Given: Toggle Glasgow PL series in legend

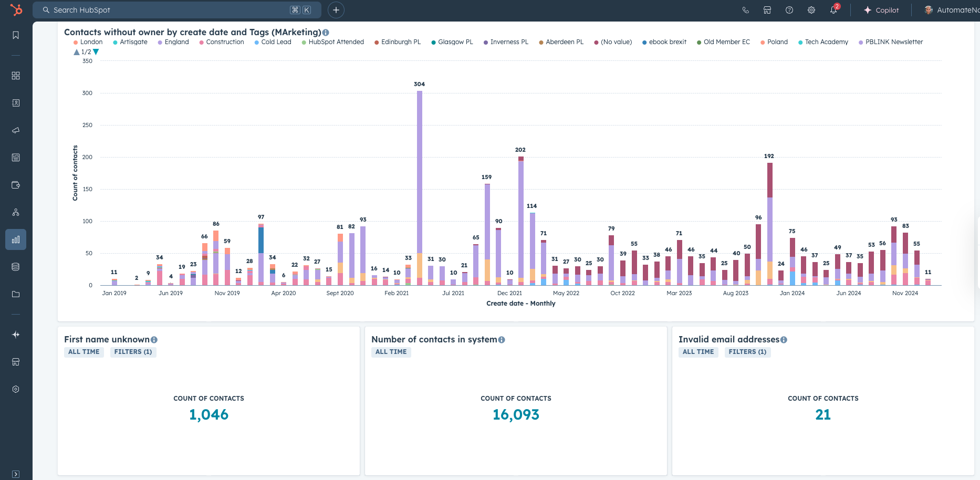Looking at the screenshot, I should click(x=452, y=42).
